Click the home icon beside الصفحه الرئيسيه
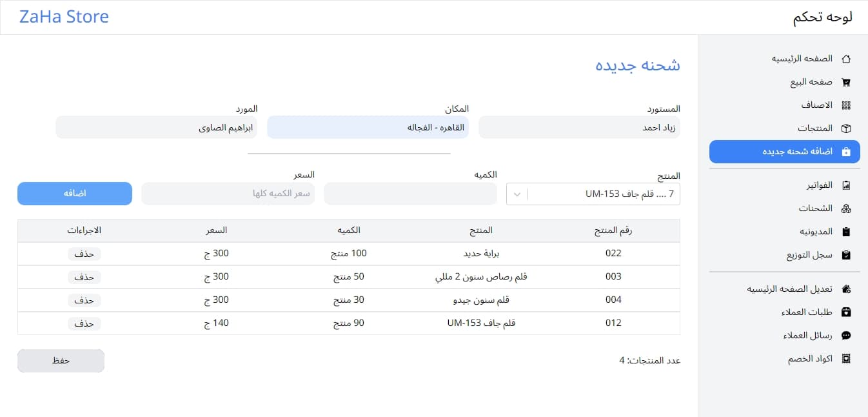The width and height of the screenshot is (868, 417). tap(847, 59)
